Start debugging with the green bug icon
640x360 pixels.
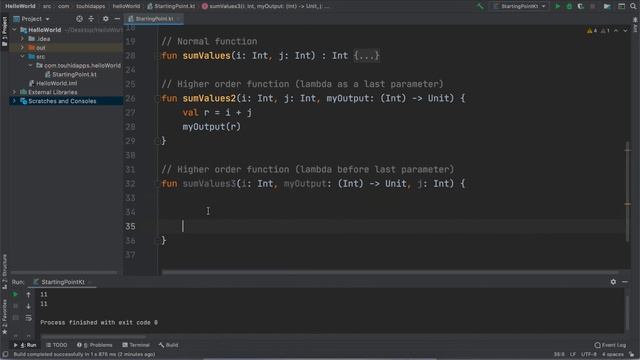(569, 6)
